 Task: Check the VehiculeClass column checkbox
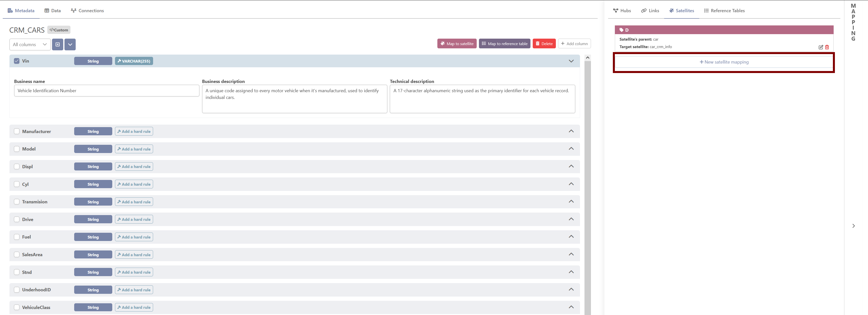pos(17,307)
